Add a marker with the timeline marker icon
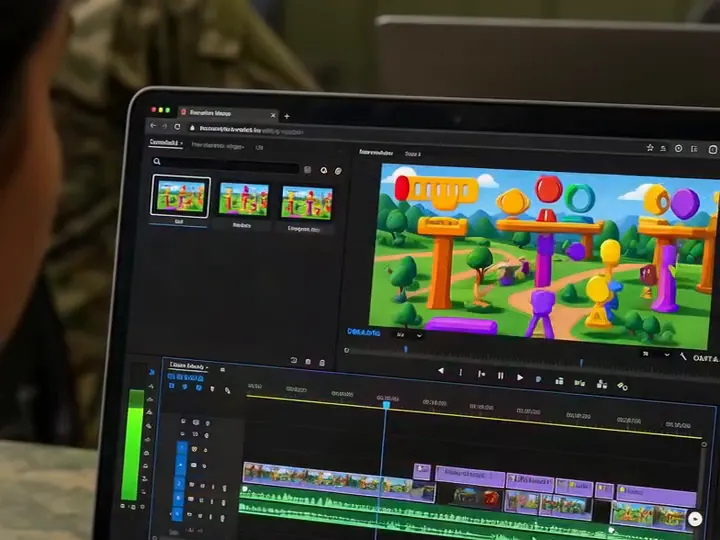The width and height of the screenshot is (720, 540). [x=212, y=389]
